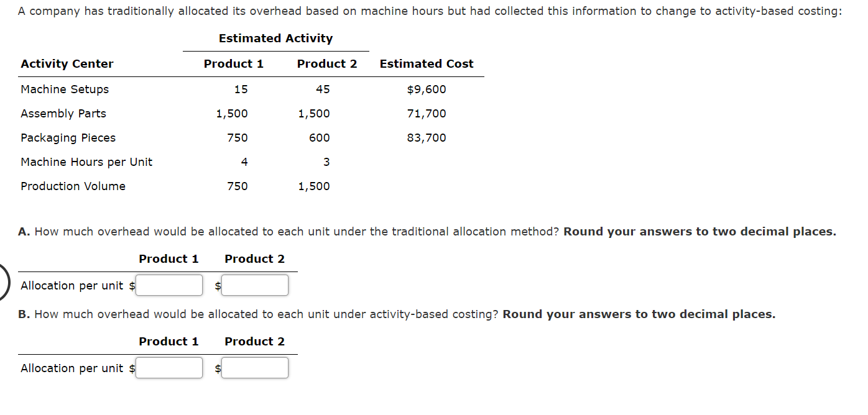The height and width of the screenshot is (415, 868).
Task: Select the Machine Setups row label
Action: pyautogui.click(x=65, y=89)
